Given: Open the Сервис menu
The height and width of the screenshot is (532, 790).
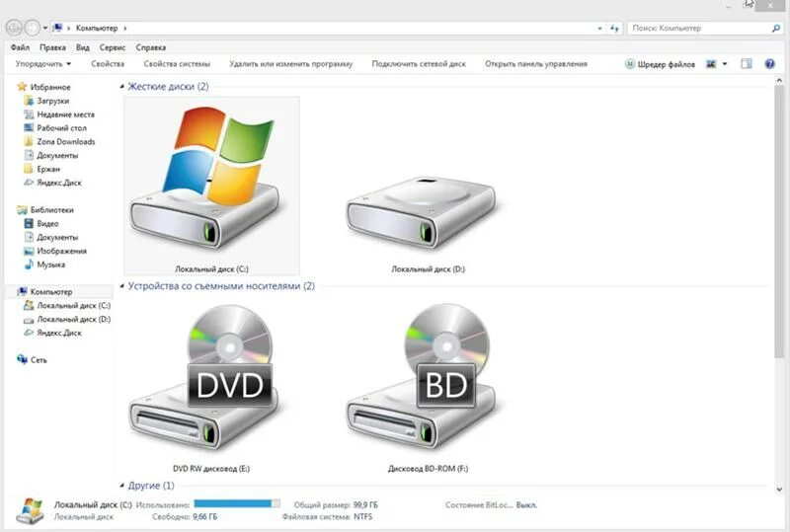Looking at the screenshot, I should click(x=113, y=47).
